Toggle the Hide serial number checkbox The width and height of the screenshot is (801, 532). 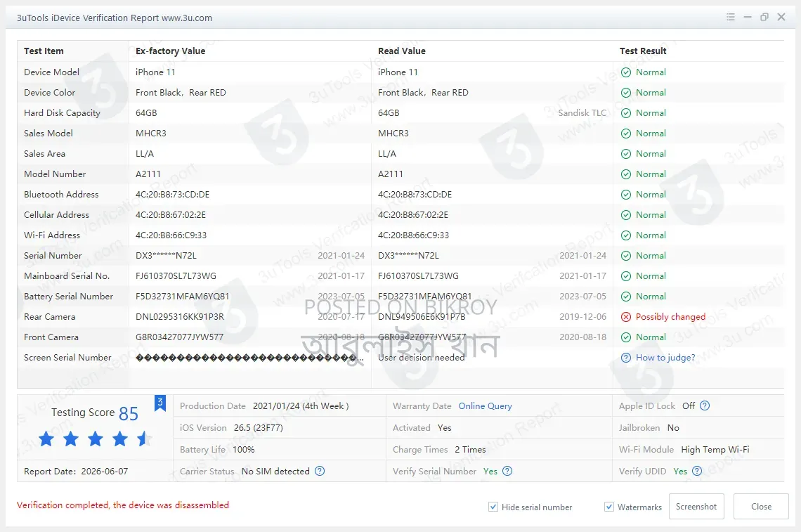pos(493,507)
